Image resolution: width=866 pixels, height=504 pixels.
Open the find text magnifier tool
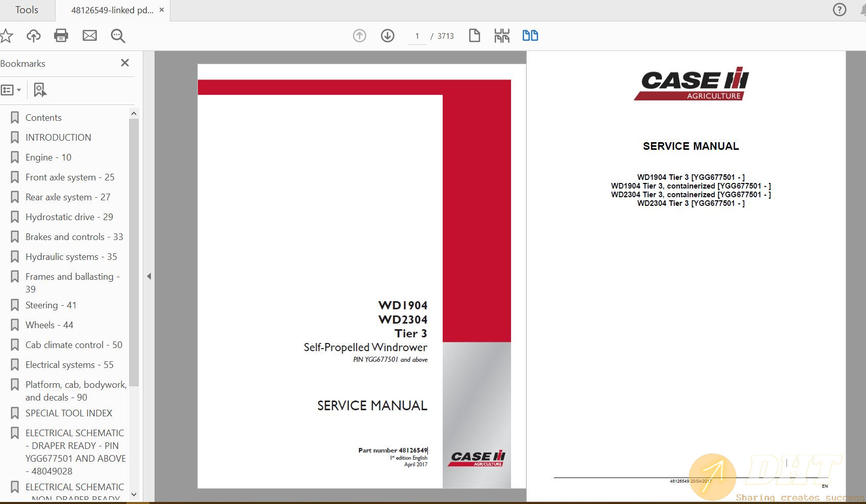[x=118, y=36]
